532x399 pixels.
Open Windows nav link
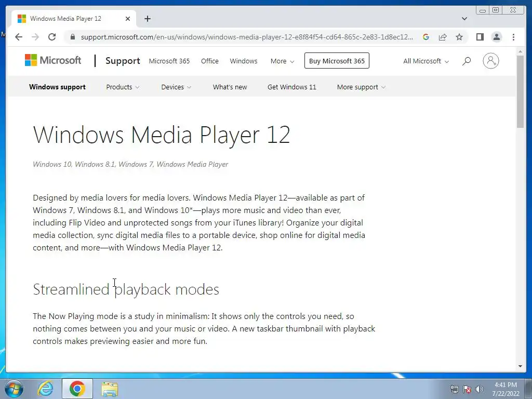click(244, 61)
